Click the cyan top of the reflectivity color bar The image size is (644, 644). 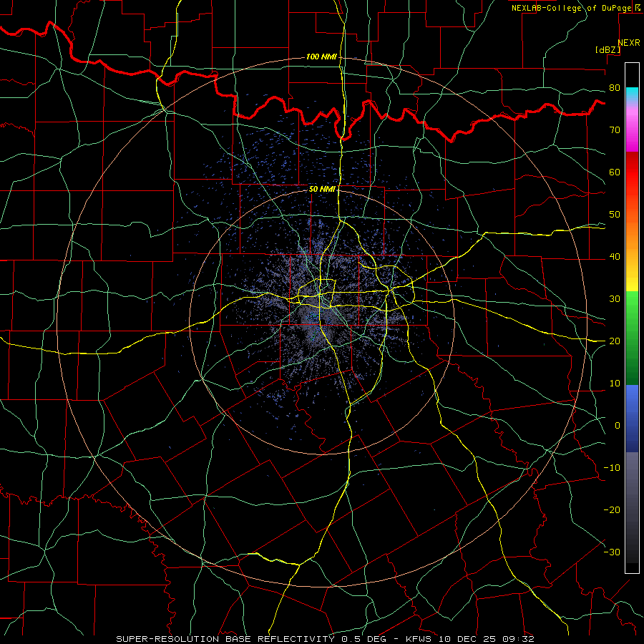[x=632, y=94]
